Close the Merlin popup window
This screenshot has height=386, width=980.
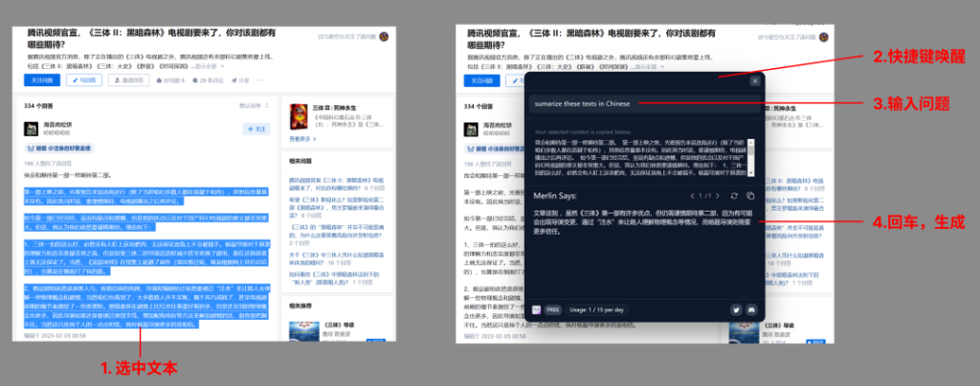[x=755, y=81]
